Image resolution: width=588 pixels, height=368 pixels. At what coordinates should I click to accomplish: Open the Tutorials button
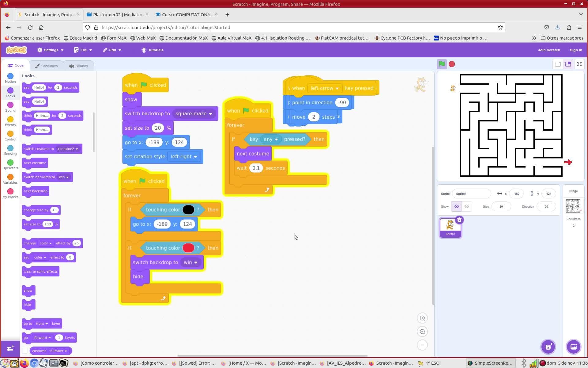[x=152, y=50]
